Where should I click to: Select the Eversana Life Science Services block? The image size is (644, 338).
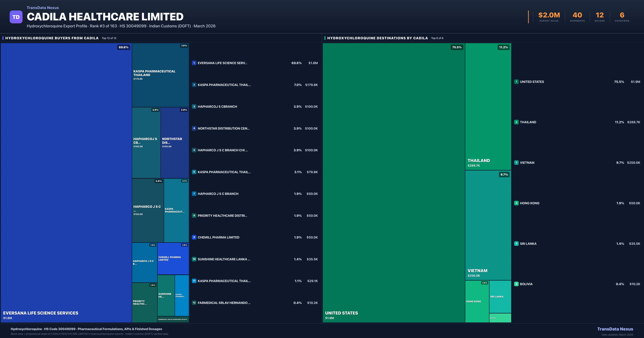tap(66, 183)
